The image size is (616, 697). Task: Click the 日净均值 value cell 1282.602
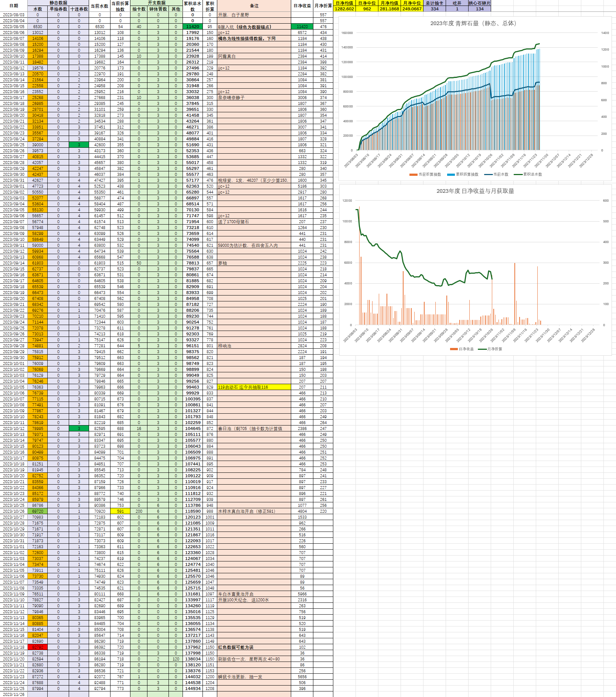344,9
